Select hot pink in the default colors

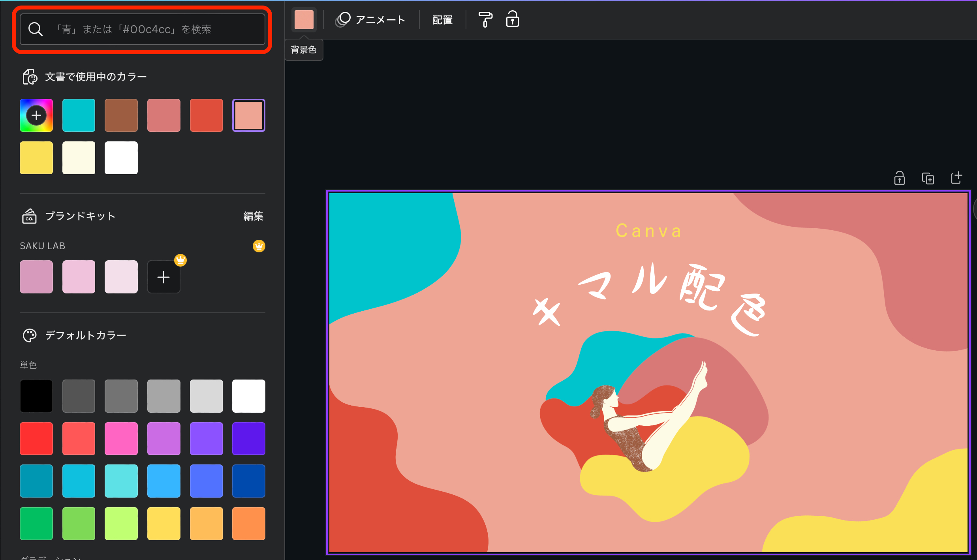click(121, 439)
